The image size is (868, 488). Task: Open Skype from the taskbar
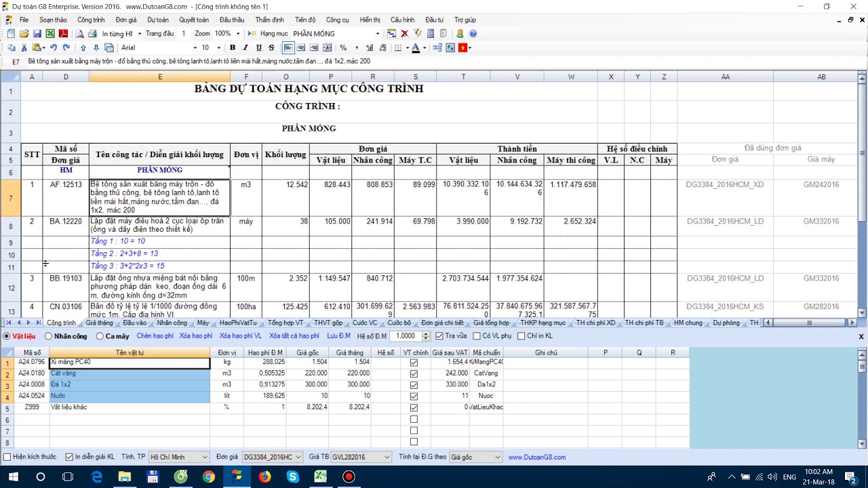coord(292,476)
